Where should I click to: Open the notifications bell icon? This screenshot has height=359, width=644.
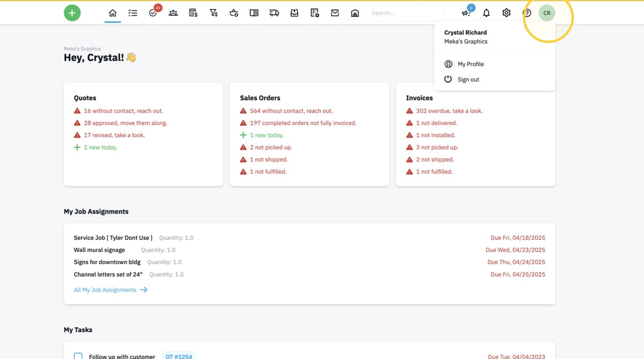(486, 13)
